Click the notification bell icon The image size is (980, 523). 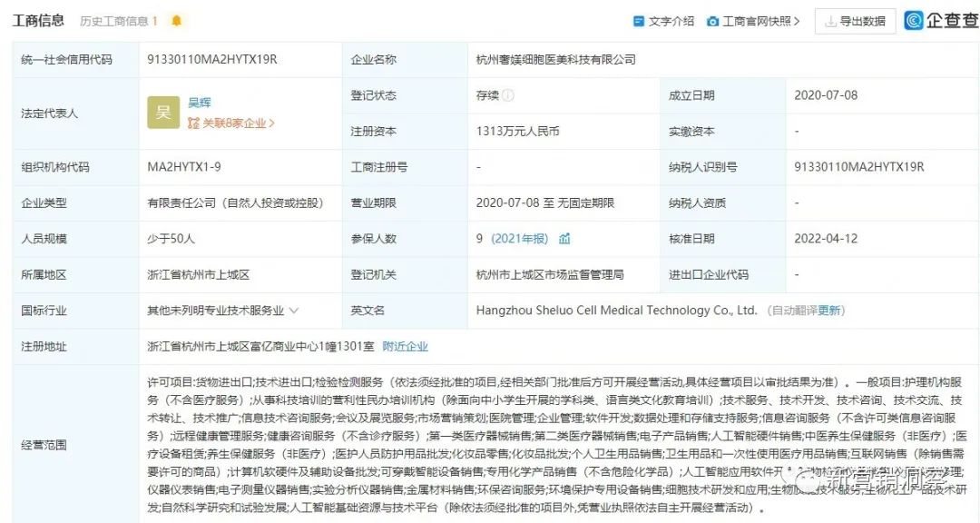176,21
